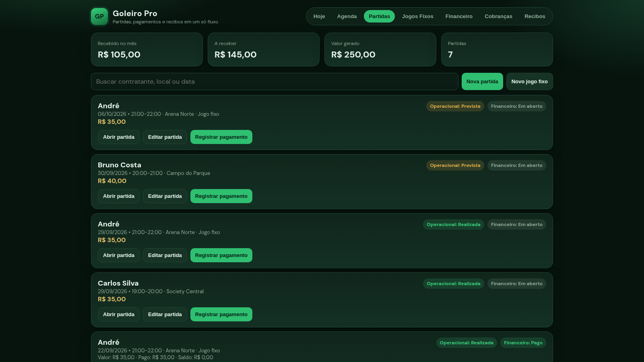Click Financeiro: Em aberto badge on Bruno Costa
The height and width of the screenshot is (362, 644).
(x=517, y=165)
